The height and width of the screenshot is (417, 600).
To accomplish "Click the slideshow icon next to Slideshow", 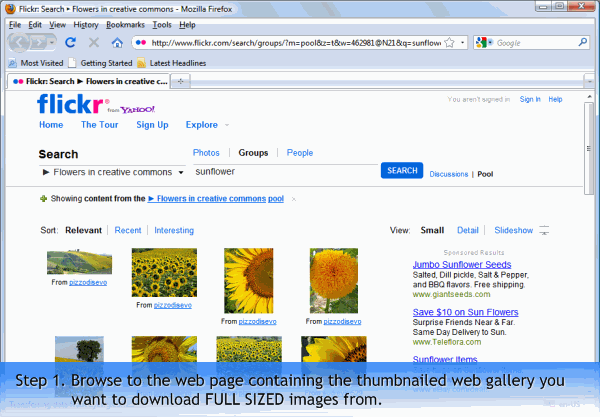I will 544,230.
